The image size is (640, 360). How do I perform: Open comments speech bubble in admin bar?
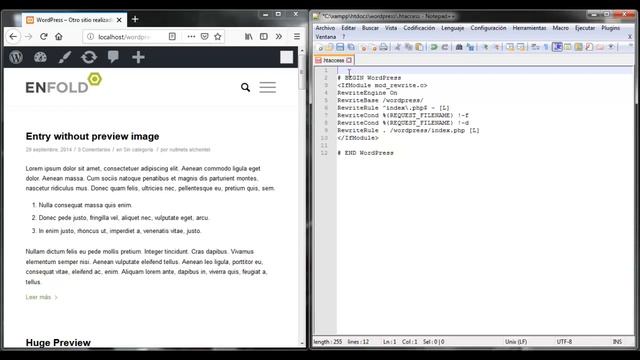point(113,57)
